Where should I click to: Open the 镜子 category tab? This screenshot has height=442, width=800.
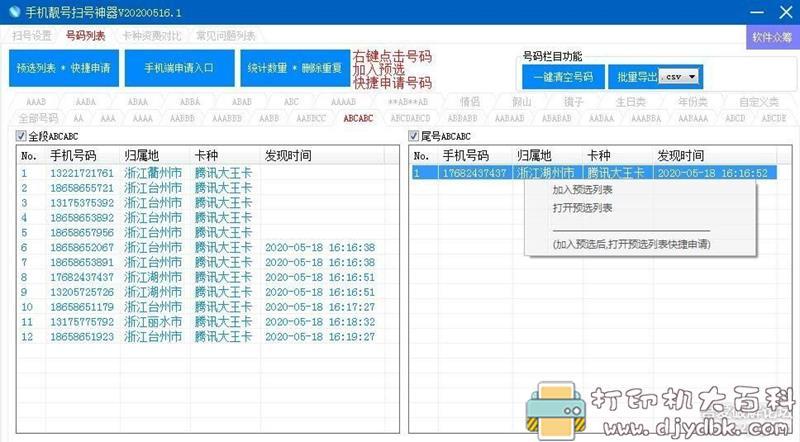pos(573,102)
